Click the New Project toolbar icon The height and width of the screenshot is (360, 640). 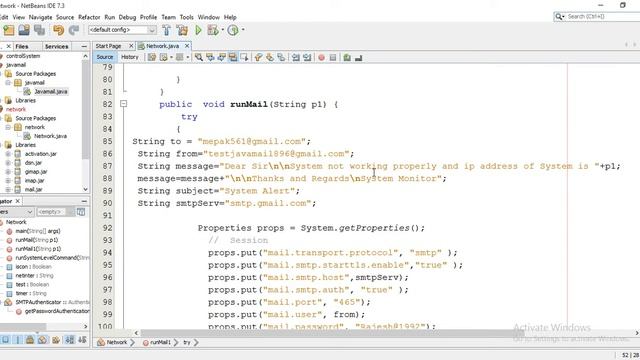pos(9,30)
